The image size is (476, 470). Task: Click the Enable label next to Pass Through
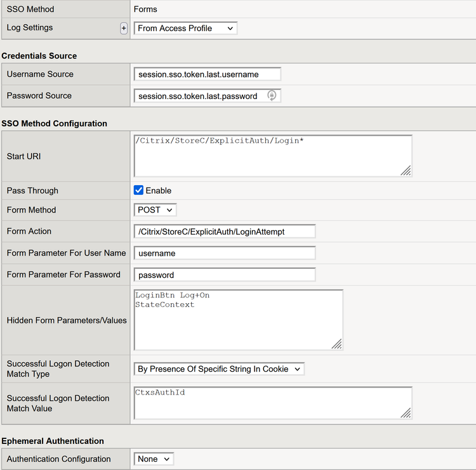tap(159, 190)
